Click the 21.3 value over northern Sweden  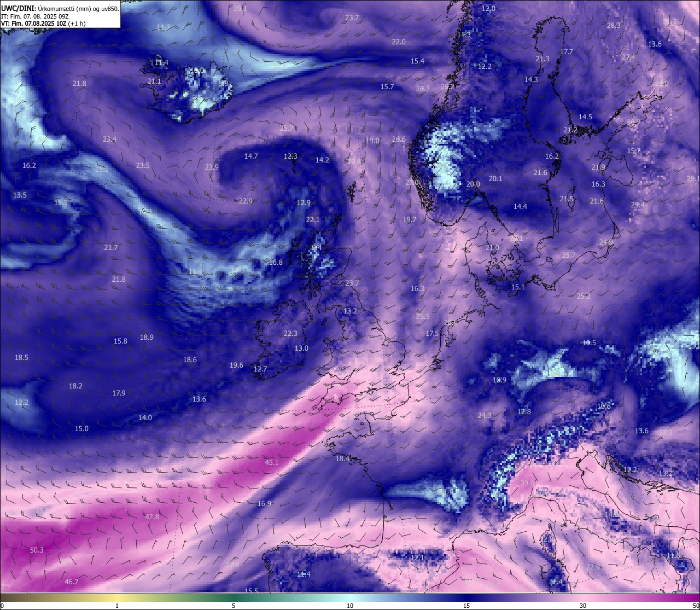click(x=542, y=59)
